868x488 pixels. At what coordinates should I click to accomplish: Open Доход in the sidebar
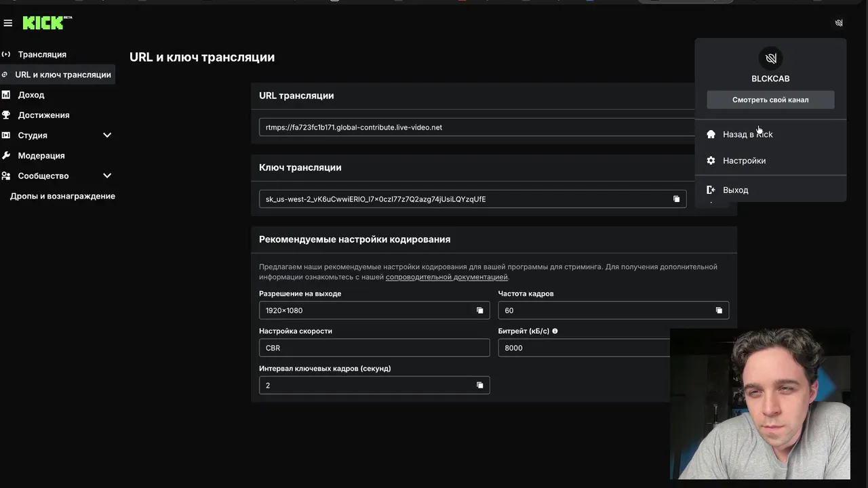click(31, 95)
